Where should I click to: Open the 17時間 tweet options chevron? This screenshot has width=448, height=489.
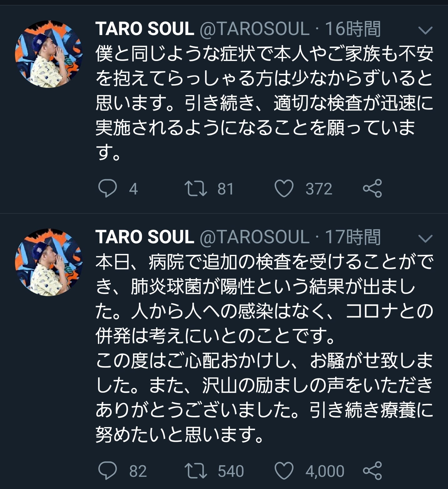[425, 239]
